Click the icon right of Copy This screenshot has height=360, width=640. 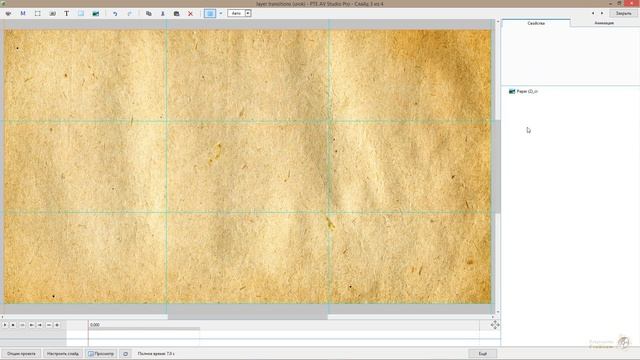(162, 13)
